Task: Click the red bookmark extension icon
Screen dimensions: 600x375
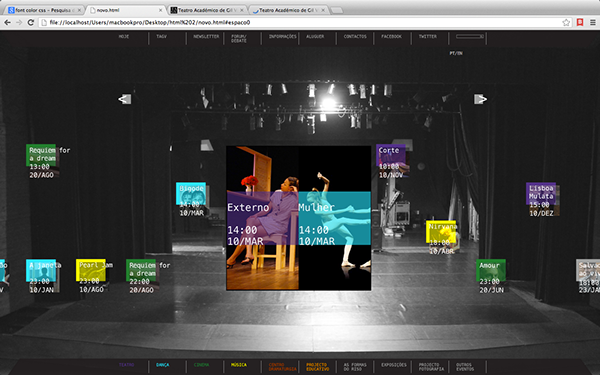Action: (580, 23)
